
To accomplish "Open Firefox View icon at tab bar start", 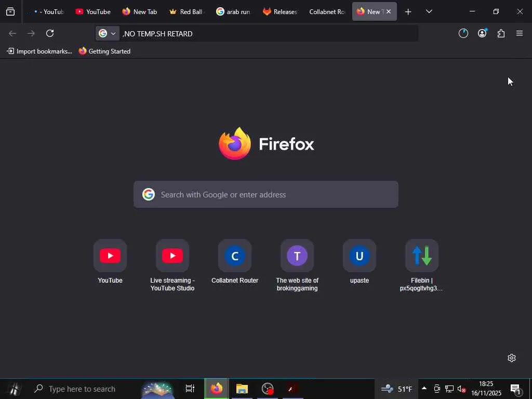I will click(10, 11).
